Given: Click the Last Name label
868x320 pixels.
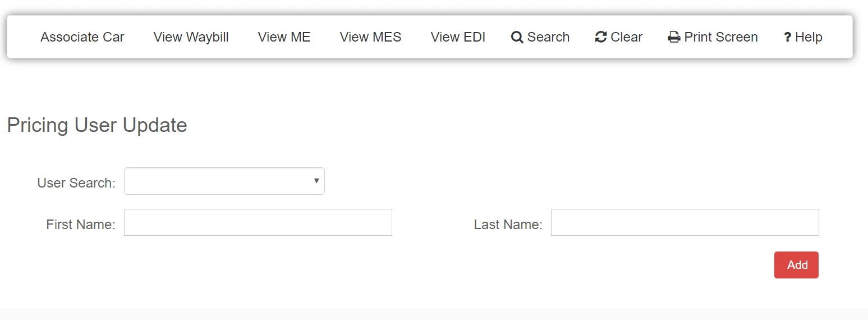Looking at the screenshot, I should 508,225.
